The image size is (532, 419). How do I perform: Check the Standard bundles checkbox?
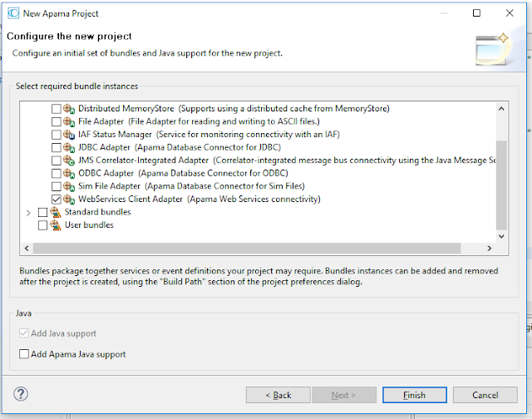click(42, 212)
